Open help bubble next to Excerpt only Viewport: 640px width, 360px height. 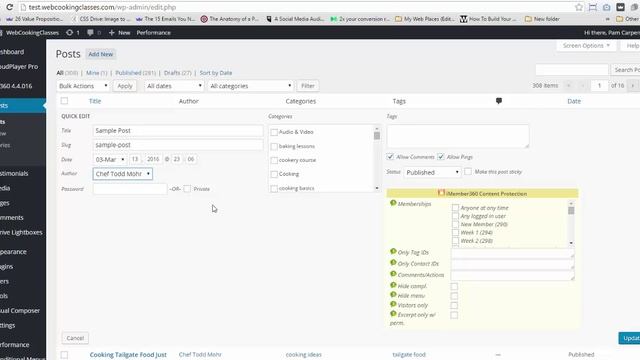tap(393, 314)
